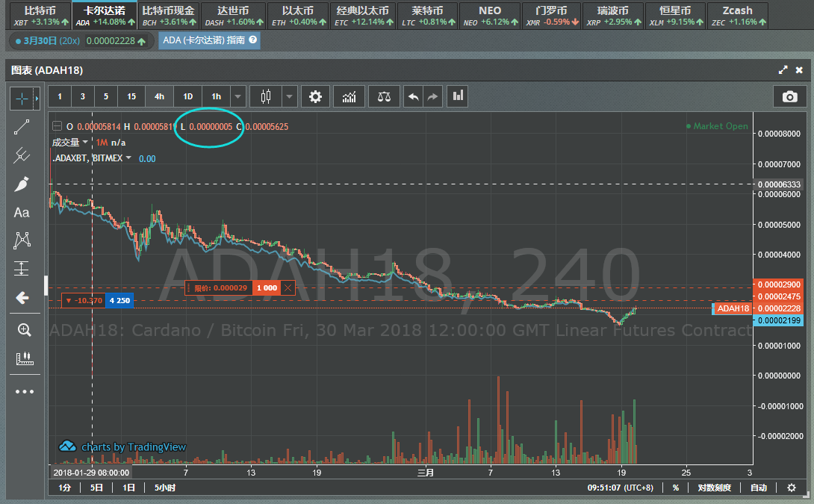Viewport: 814px width, 504px height.
Task: Select the pitchfork tool
Action: point(22,155)
